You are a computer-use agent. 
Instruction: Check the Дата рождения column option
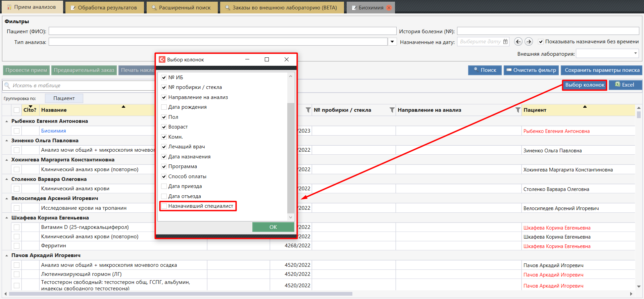[164, 107]
